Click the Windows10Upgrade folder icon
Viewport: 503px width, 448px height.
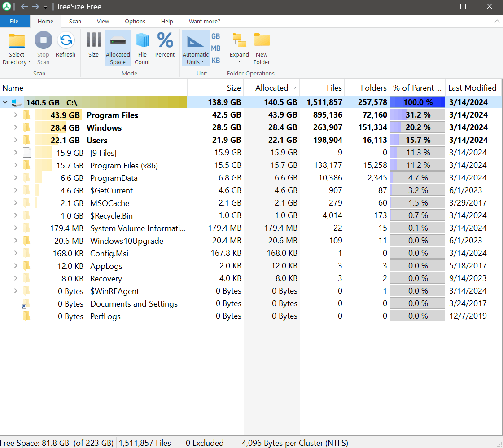[x=27, y=241]
